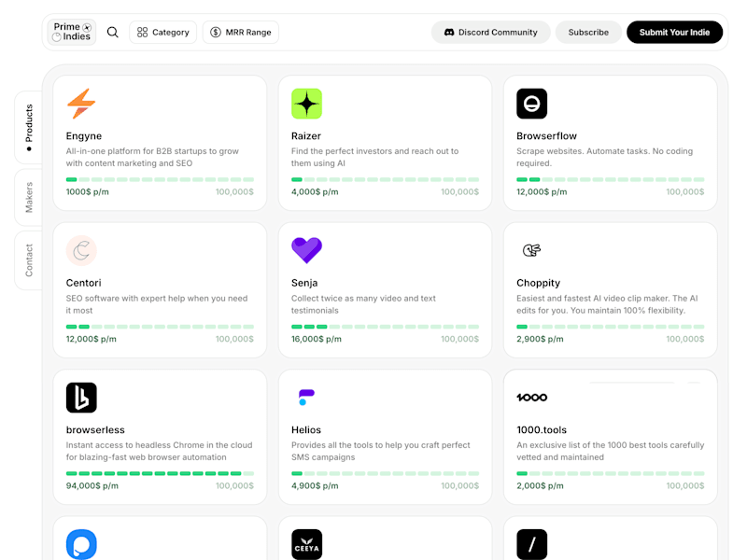Open the search magnifier icon
This screenshot has height=560, width=747.
point(112,32)
